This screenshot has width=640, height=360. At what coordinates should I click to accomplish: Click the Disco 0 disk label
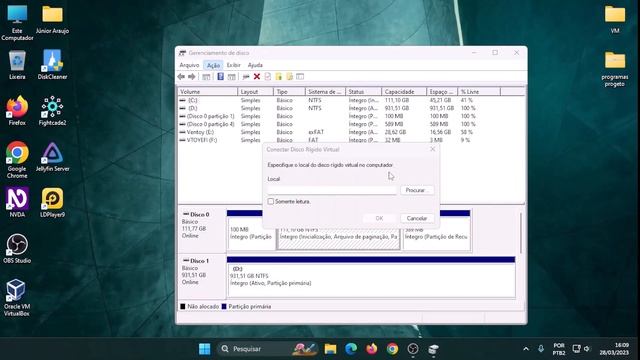199,214
